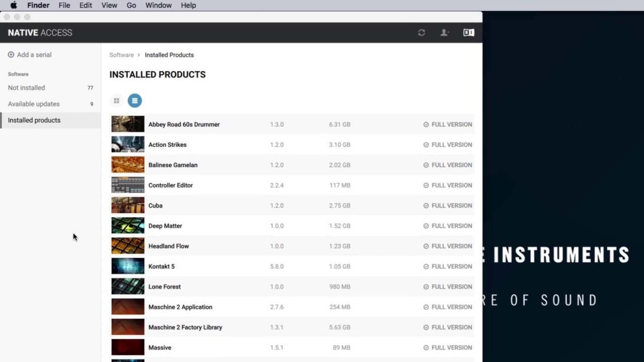The image size is (644, 362).
Task: Click the 89 MB size of Massive
Action: 342,347
